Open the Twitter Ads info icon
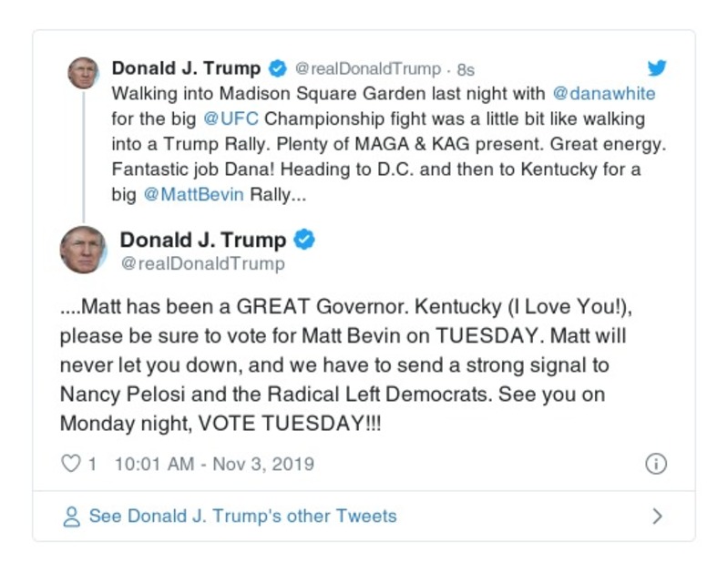This screenshot has height=574, width=728. click(655, 464)
